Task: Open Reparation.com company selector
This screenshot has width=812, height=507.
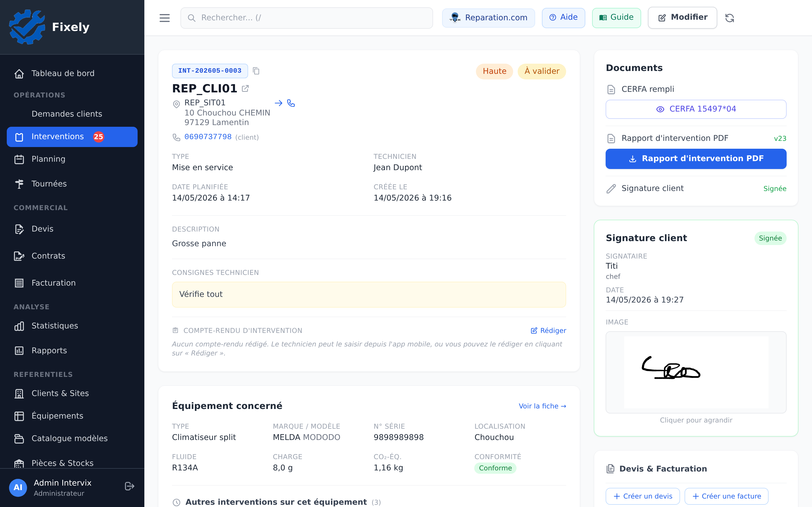Action: [x=488, y=18]
